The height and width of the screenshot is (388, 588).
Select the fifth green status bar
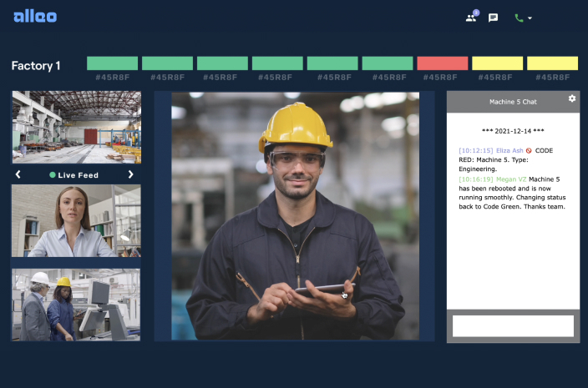click(332, 63)
